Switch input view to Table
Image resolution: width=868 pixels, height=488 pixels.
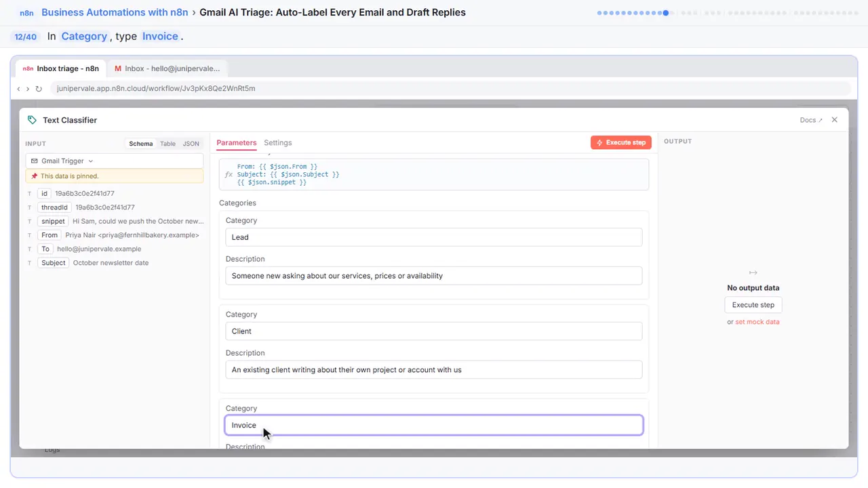(167, 144)
